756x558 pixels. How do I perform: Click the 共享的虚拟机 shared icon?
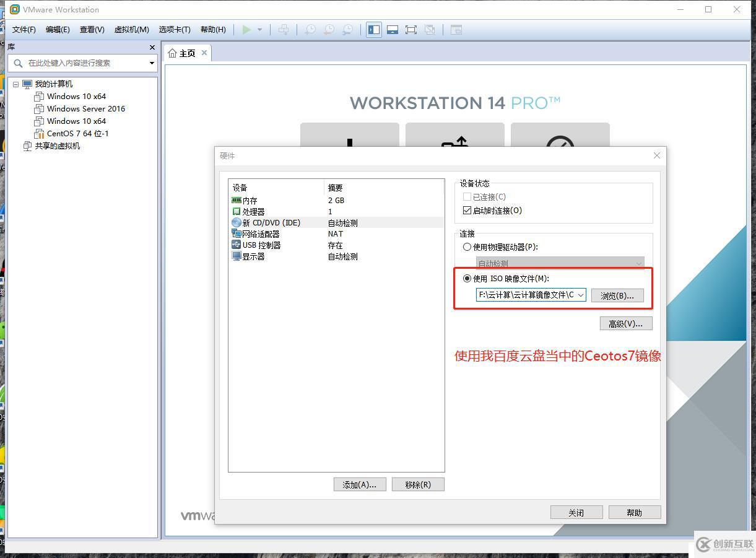[27, 146]
